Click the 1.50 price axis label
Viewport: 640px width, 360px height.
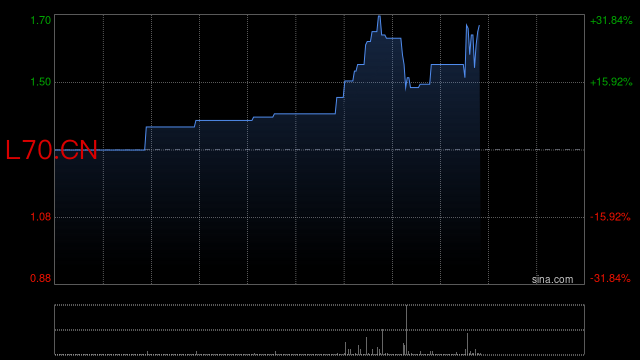(x=41, y=82)
